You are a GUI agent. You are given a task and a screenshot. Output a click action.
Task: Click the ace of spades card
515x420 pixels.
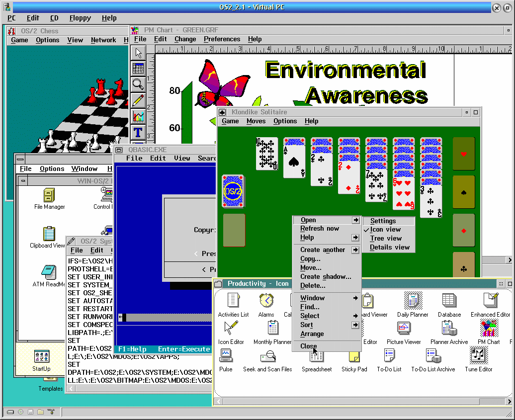[x=294, y=162]
